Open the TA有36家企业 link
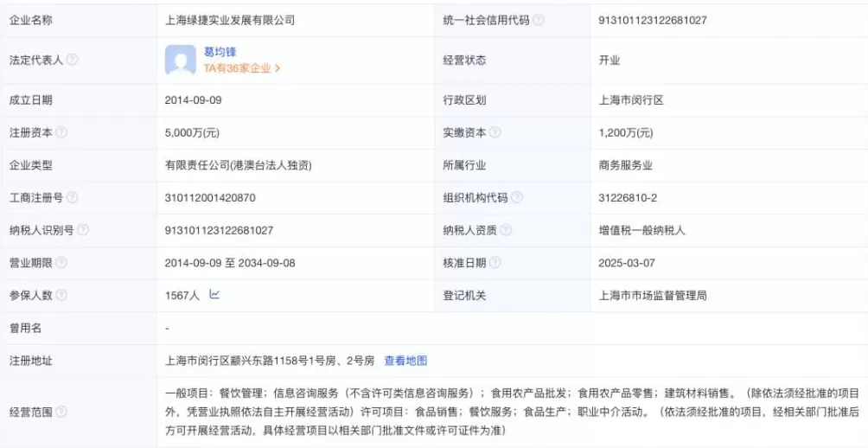The image size is (868, 448). pos(238,68)
